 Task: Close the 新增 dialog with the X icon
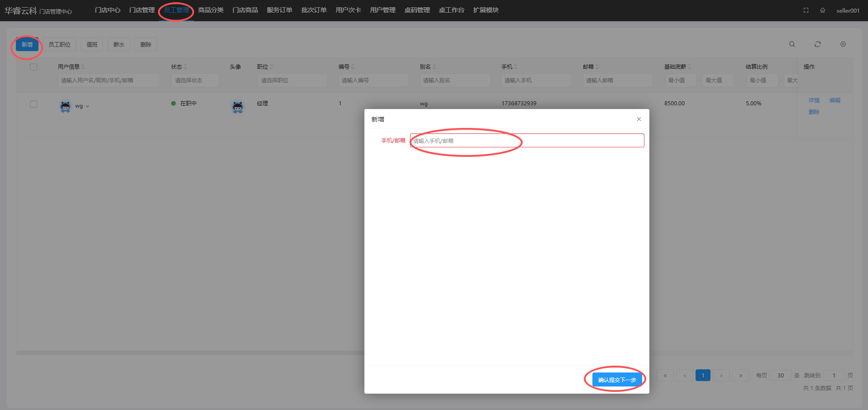639,119
